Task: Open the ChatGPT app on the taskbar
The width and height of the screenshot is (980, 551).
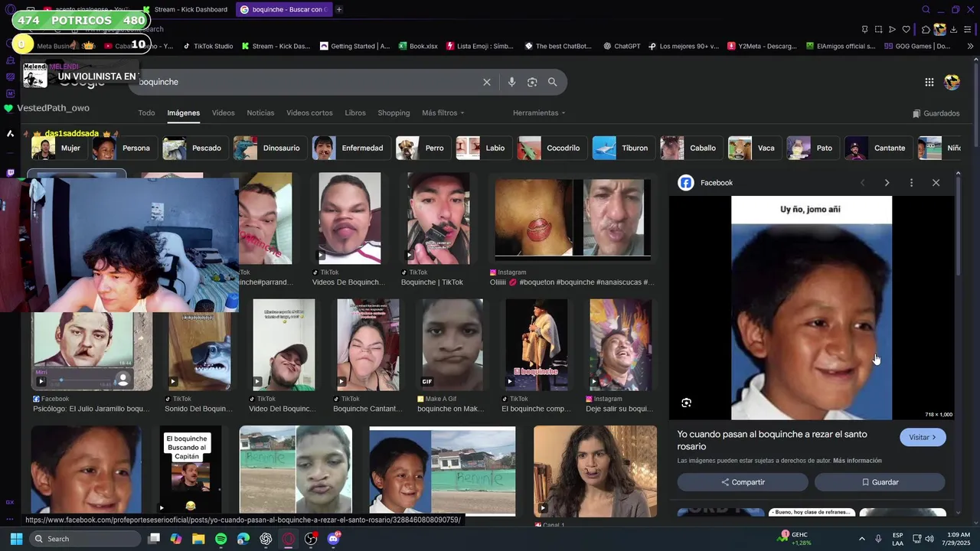Action: pyautogui.click(x=266, y=539)
